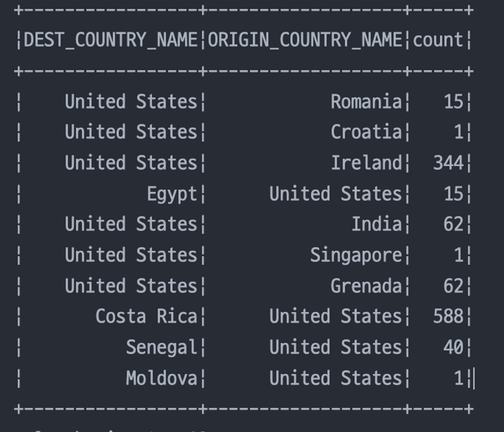
Task: Click the Senegal destination cell
Action: click(161, 347)
